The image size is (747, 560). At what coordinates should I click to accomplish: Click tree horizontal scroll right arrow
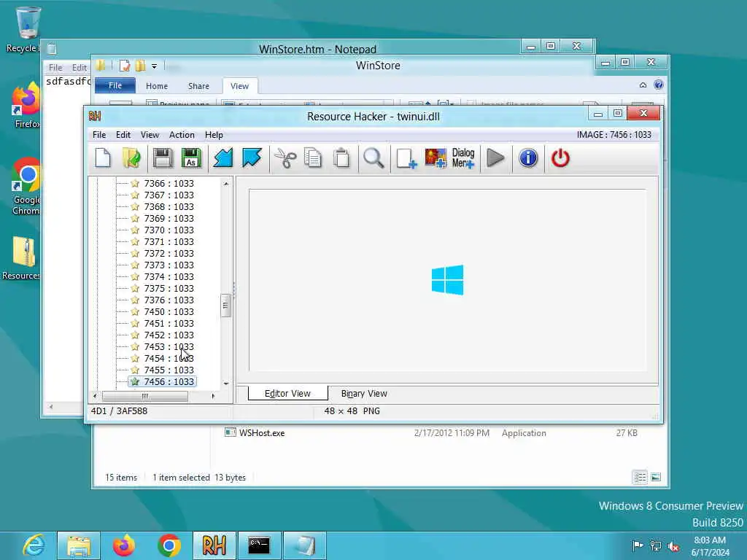coord(213,396)
